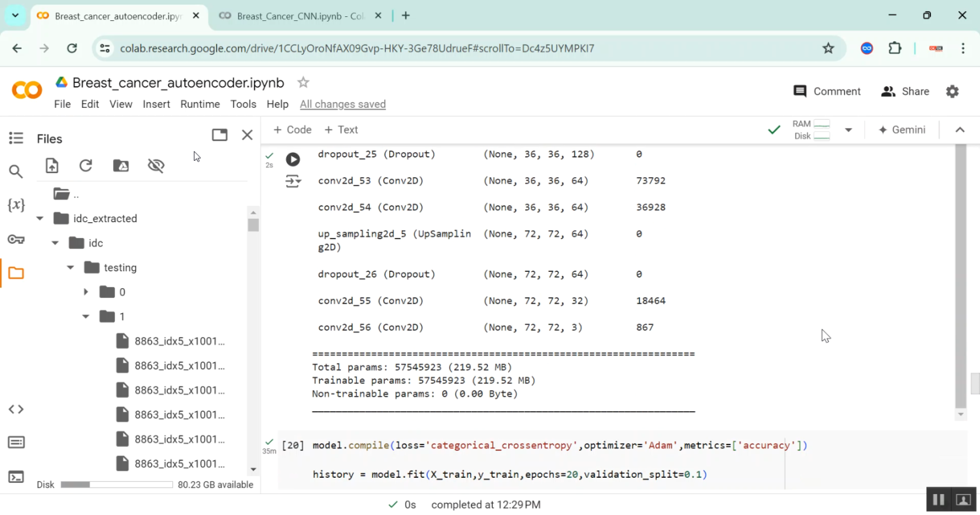Click the Mount Drive folder icon

point(121,166)
